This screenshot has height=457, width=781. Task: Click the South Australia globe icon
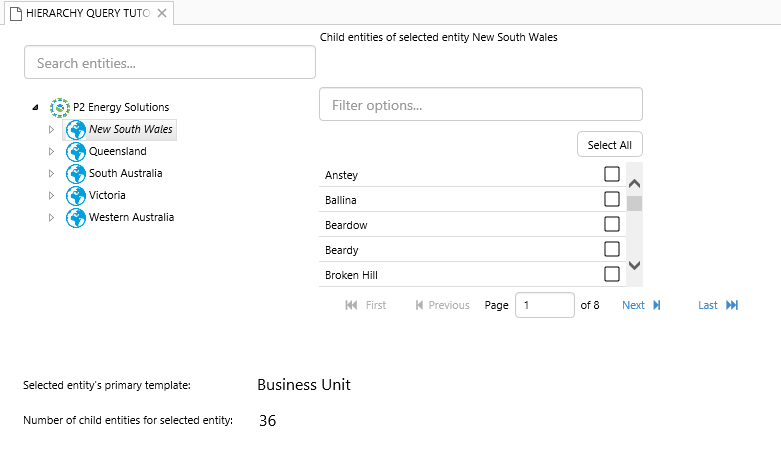[x=76, y=174]
